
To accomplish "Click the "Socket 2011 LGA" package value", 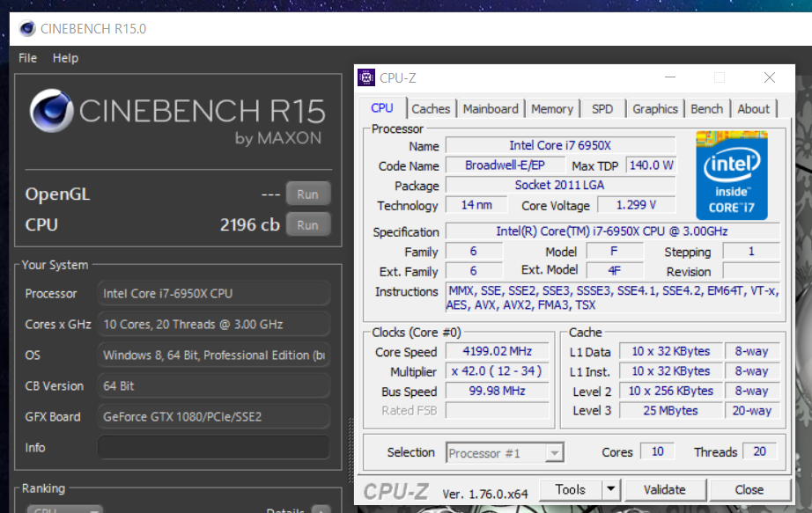I will click(560, 185).
